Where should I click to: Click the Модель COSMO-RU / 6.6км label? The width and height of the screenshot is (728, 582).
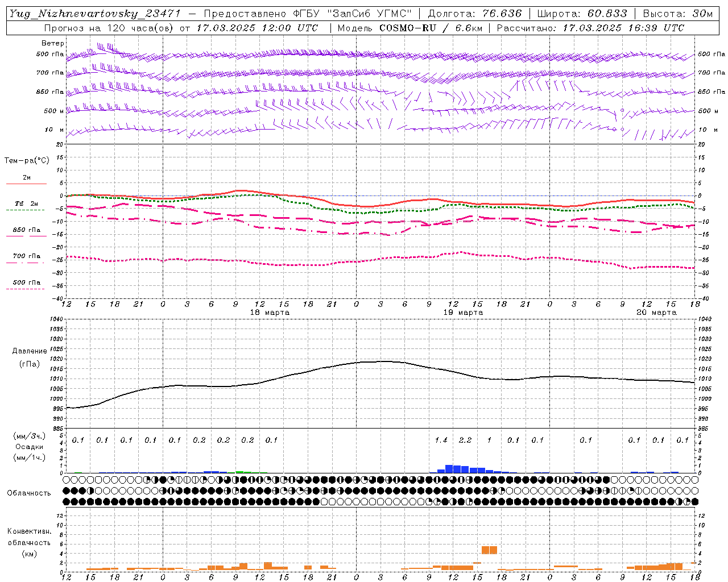coord(409,28)
